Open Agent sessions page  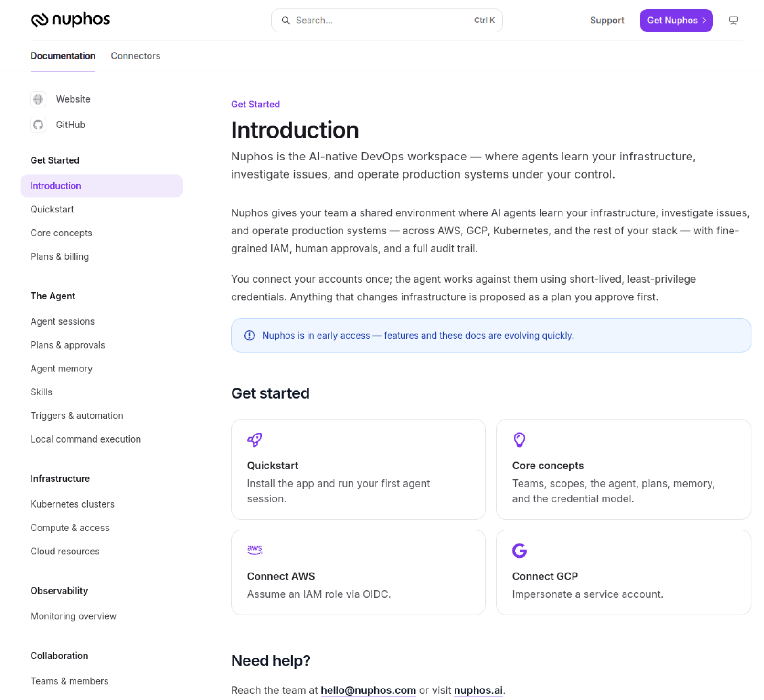63,321
